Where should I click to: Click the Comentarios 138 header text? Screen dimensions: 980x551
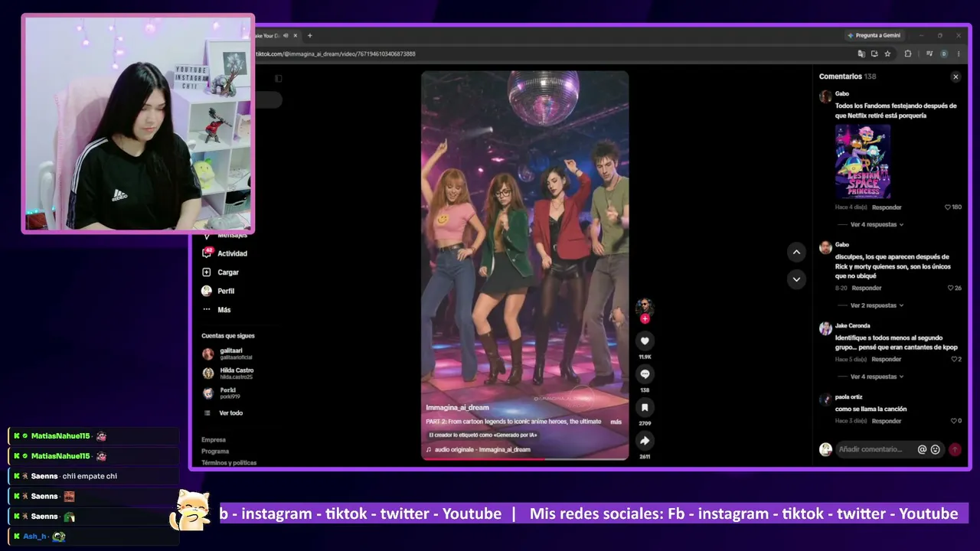848,77
